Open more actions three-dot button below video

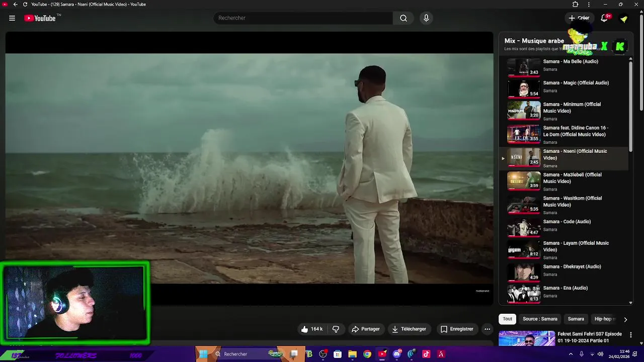pyautogui.click(x=487, y=329)
